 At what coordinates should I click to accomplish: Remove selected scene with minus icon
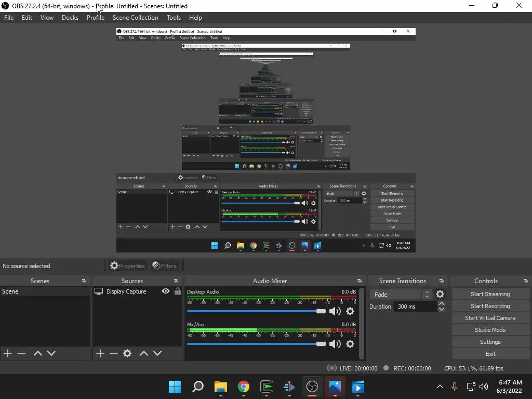pos(21,353)
